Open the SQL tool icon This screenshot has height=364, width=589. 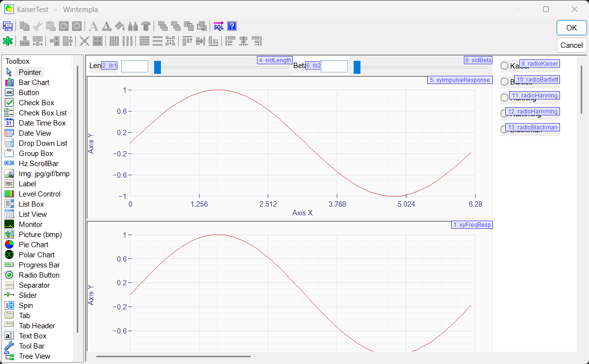coord(219,26)
